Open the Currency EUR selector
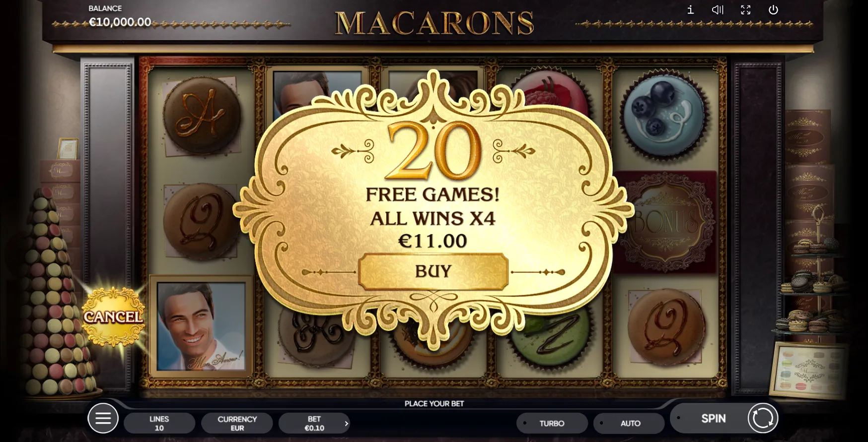 click(x=237, y=423)
